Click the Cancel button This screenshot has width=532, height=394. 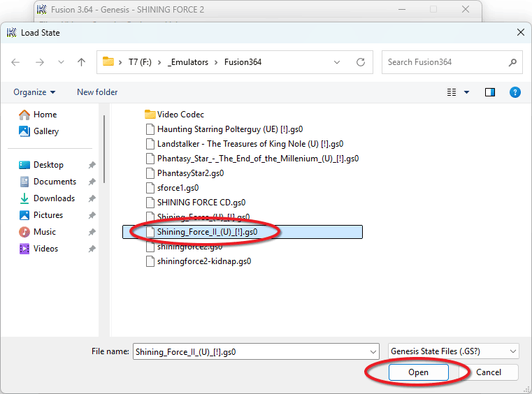point(489,372)
